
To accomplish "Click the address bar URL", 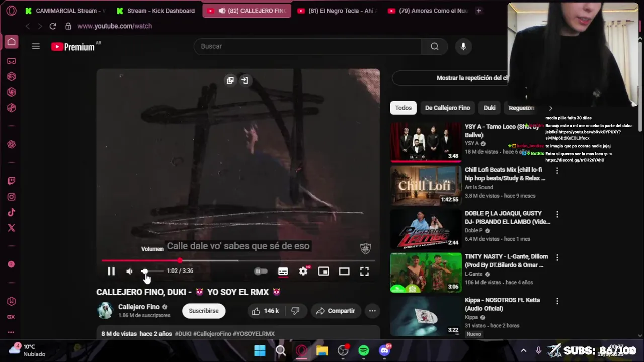I will [x=115, y=26].
